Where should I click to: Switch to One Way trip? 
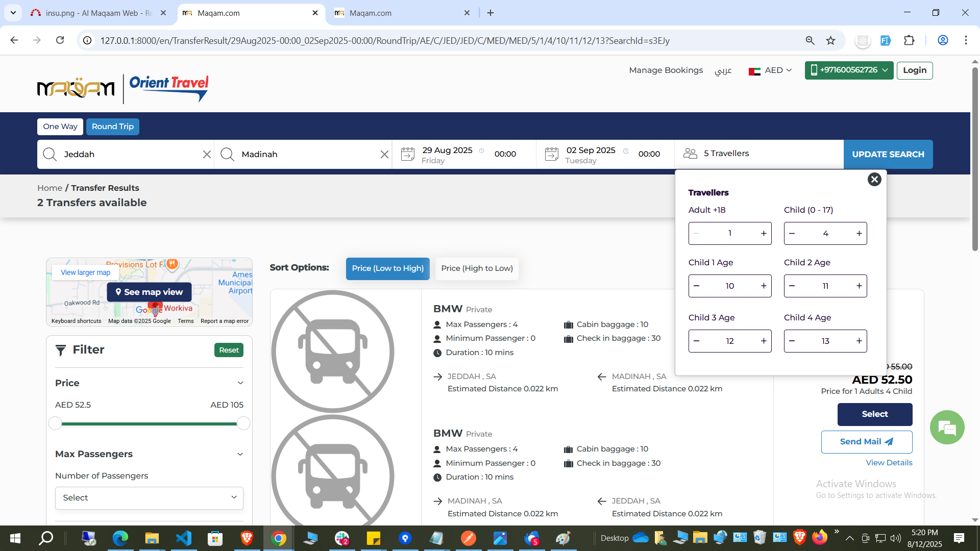pos(60,127)
